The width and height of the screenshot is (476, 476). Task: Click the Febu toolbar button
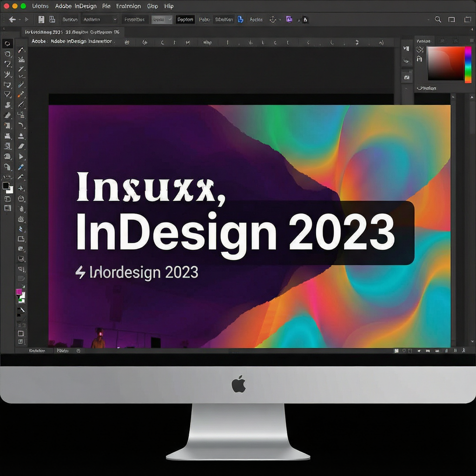coord(205,20)
